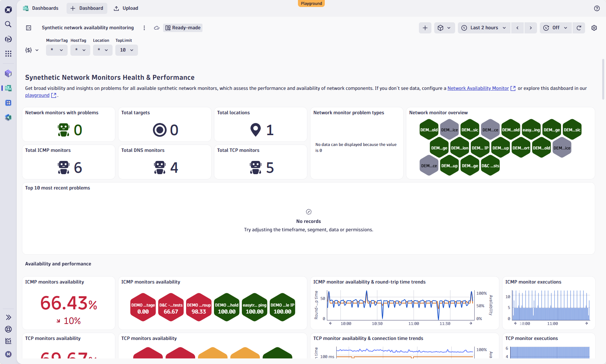
Task: Follow the Network Availability Monitor link
Action: (478, 88)
